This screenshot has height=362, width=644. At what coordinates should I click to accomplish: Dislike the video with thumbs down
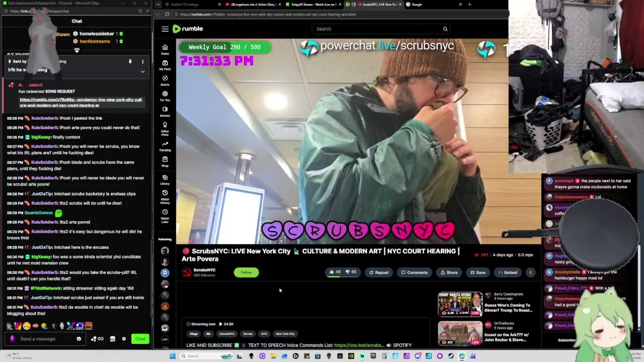pos(351,272)
